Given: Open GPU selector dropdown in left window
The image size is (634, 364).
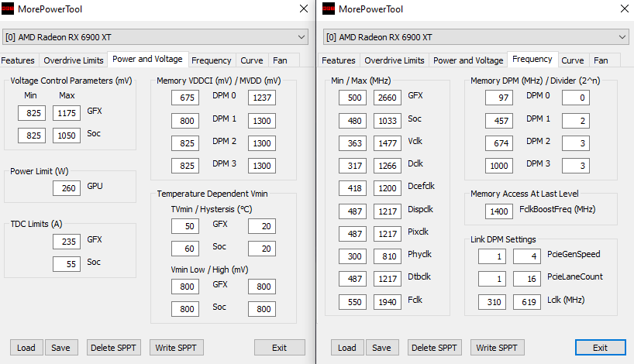Looking at the screenshot, I should point(155,37).
